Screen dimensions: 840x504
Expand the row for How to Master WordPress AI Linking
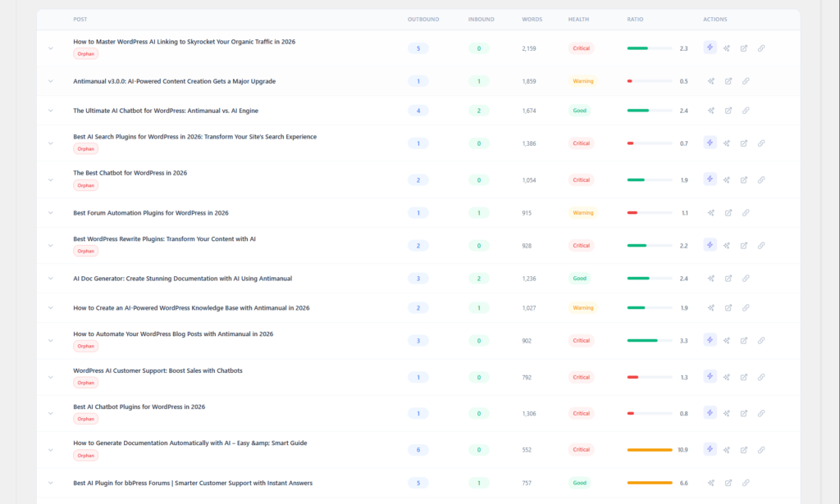pyautogui.click(x=50, y=48)
